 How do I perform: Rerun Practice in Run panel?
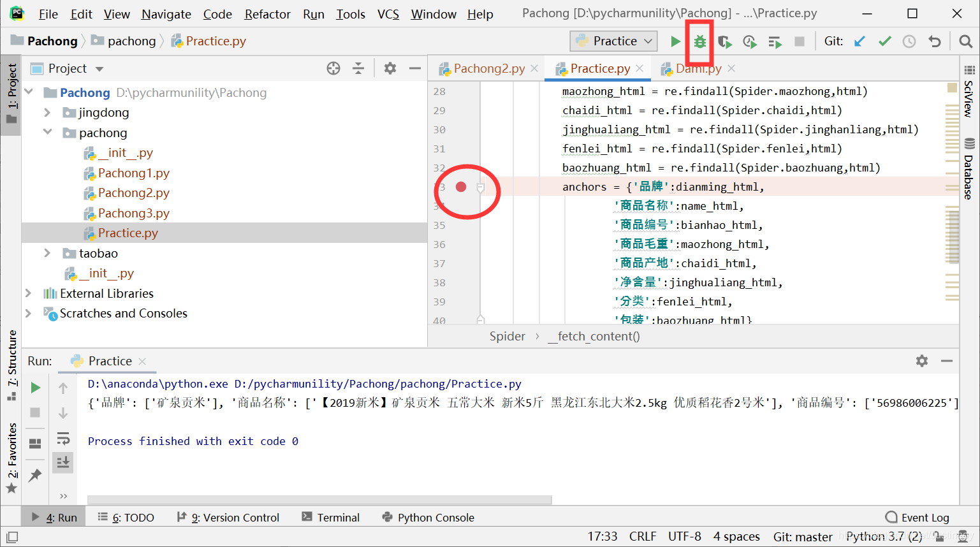click(x=36, y=388)
